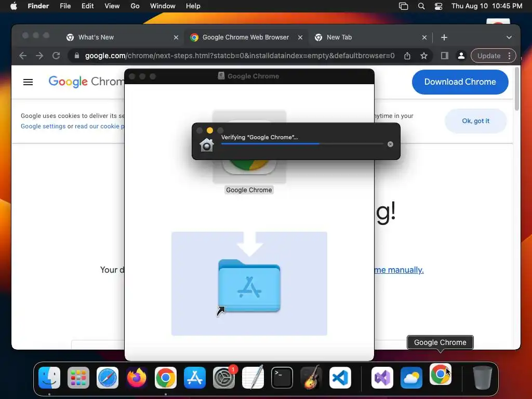Click the Verifying progress bar

(302, 144)
